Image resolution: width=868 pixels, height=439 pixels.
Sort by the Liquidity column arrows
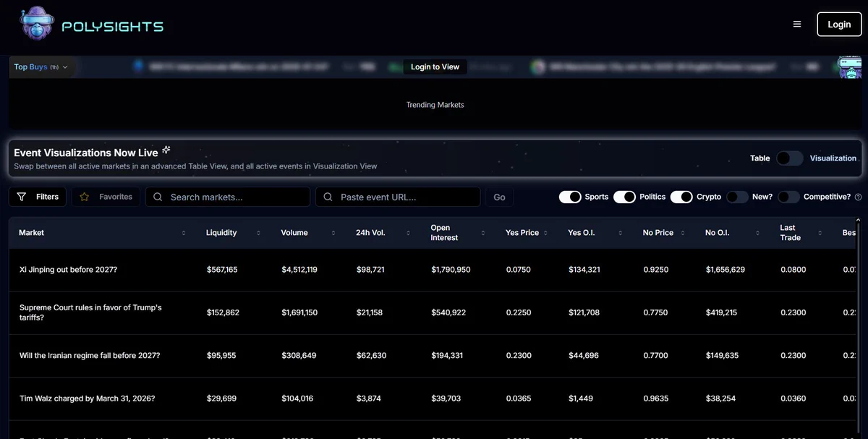click(258, 233)
